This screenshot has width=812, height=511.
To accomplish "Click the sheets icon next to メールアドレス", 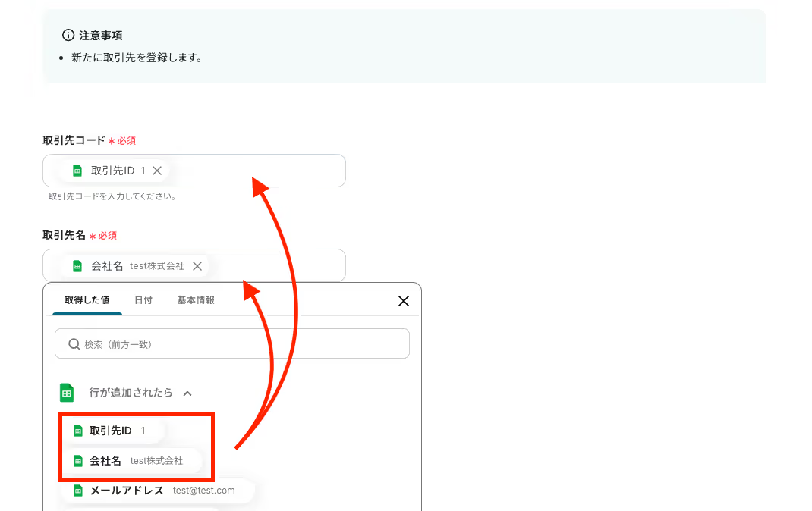I will [77, 491].
